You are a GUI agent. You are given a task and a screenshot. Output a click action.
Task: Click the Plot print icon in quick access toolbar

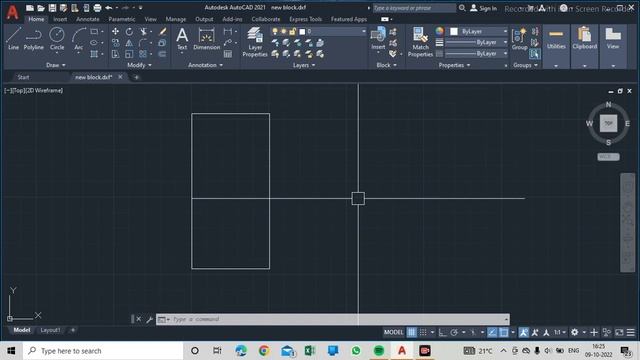pos(97,8)
